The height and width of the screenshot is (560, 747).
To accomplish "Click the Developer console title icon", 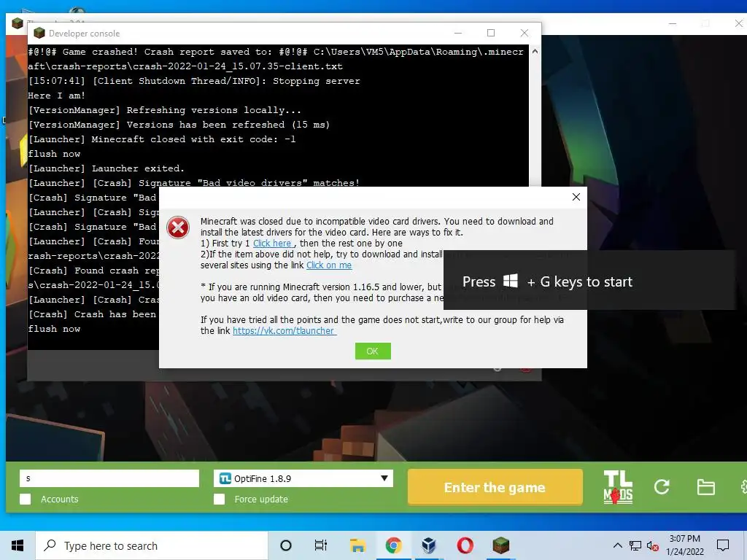I will pyautogui.click(x=39, y=33).
